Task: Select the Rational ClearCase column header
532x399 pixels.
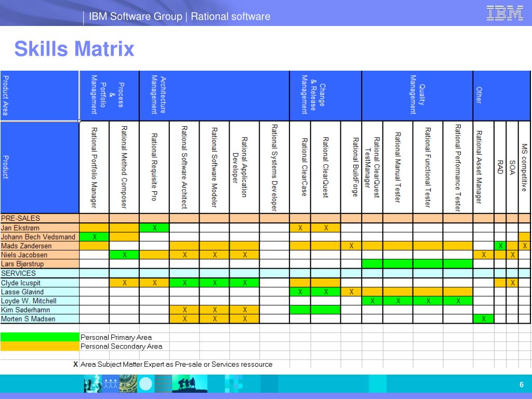Action: [300, 167]
